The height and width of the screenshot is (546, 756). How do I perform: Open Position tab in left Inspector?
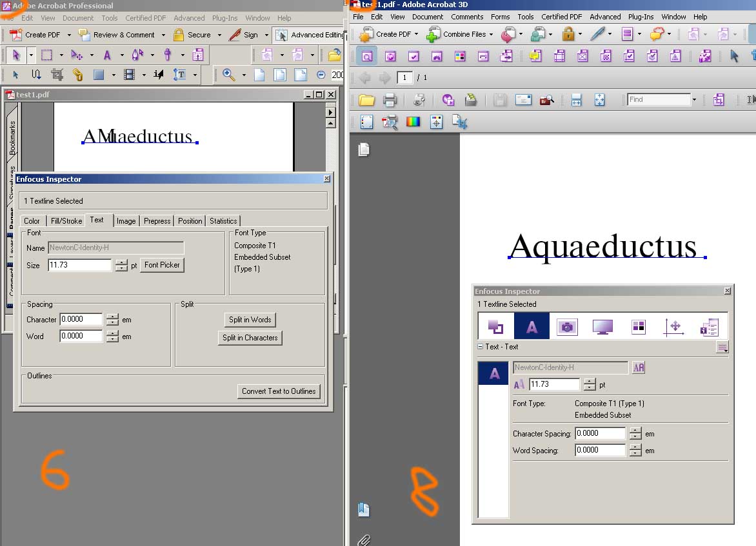click(x=190, y=220)
